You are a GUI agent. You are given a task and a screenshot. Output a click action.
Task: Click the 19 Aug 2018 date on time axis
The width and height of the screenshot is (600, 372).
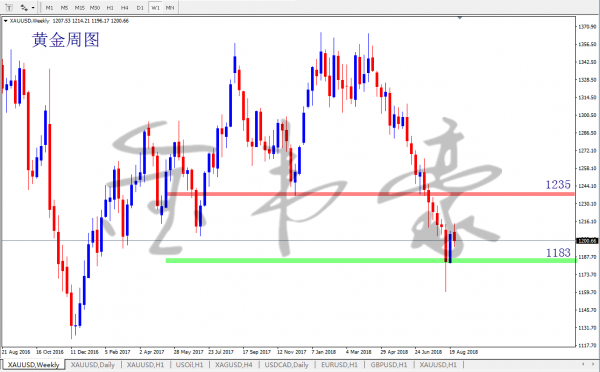[463, 352]
